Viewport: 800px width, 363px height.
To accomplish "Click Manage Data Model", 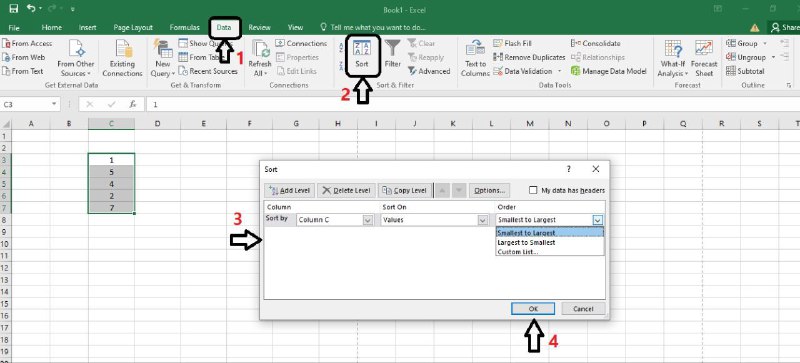I will click(x=609, y=71).
